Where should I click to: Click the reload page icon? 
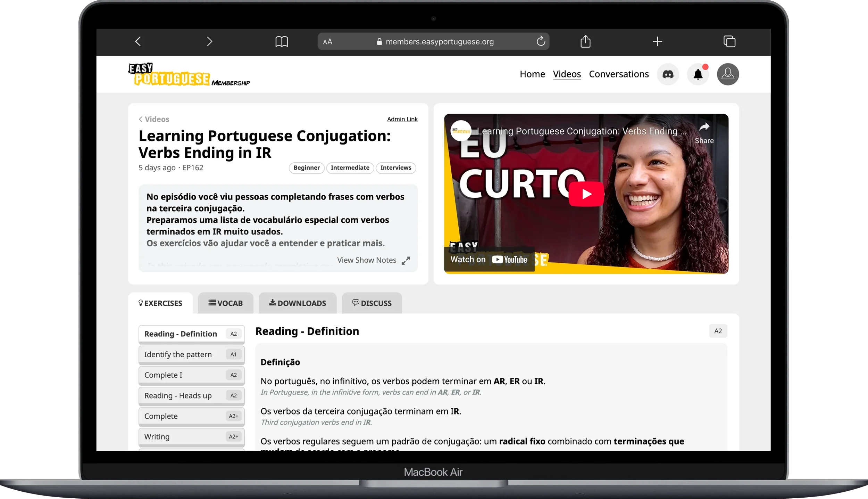point(541,41)
